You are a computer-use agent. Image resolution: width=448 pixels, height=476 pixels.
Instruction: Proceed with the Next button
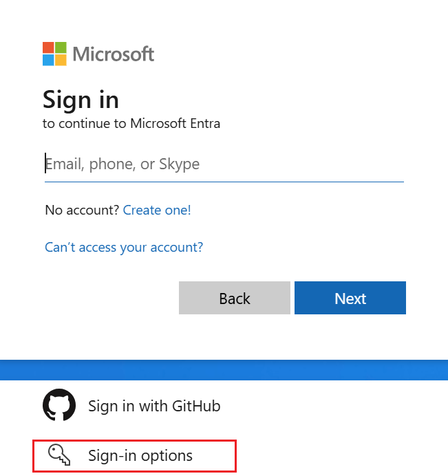(x=350, y=298)
